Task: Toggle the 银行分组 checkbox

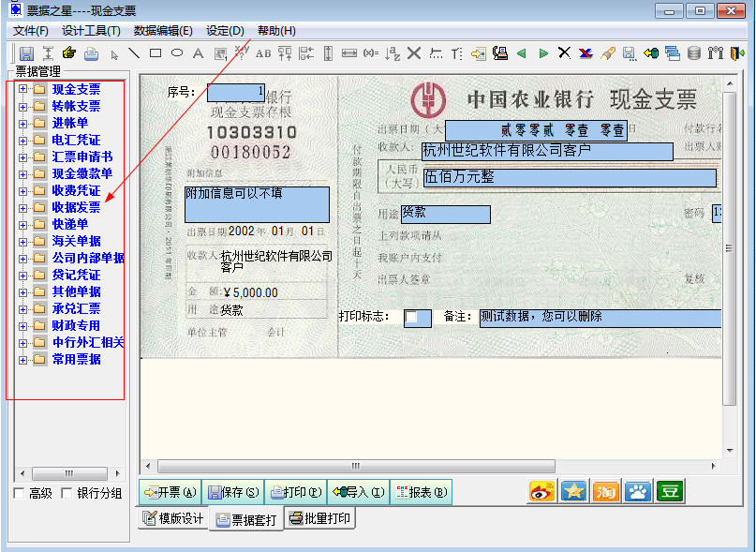Action: click(x=67, y=493)
